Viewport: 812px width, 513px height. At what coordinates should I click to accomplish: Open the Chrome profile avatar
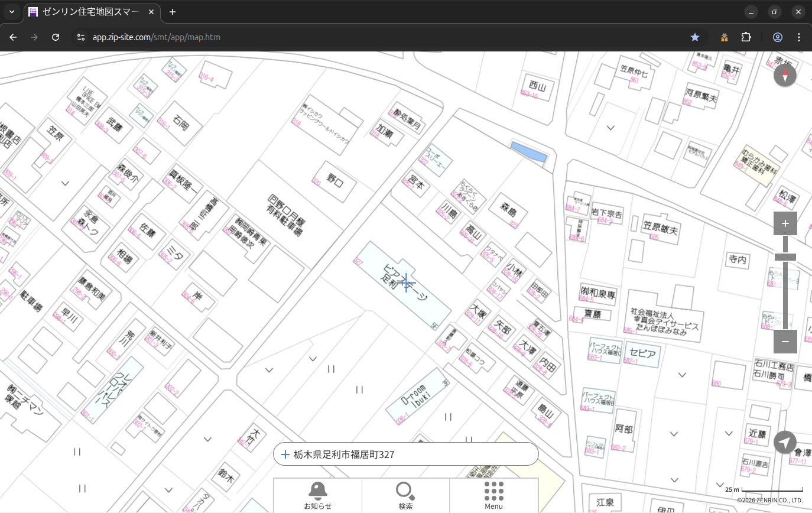[x=778, y=37]
